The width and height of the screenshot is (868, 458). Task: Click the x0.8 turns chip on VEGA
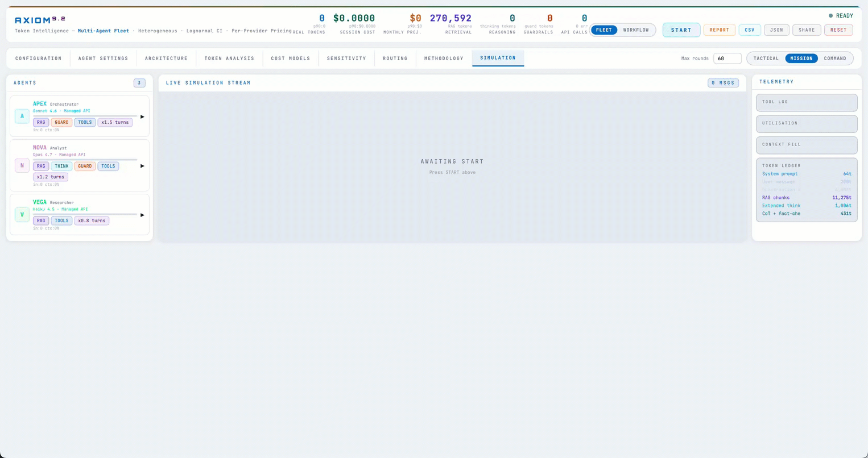92,220
